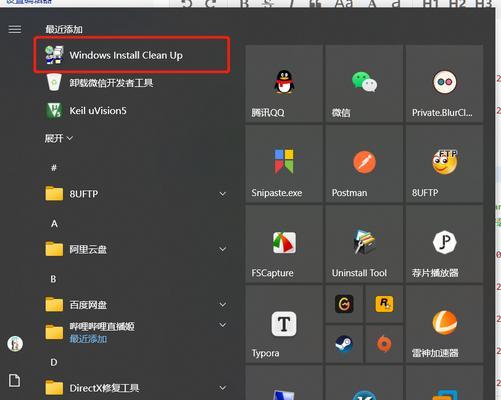Screen dimensions: 501x400
Task: Select the D letter heading
Action: (54, 362)
